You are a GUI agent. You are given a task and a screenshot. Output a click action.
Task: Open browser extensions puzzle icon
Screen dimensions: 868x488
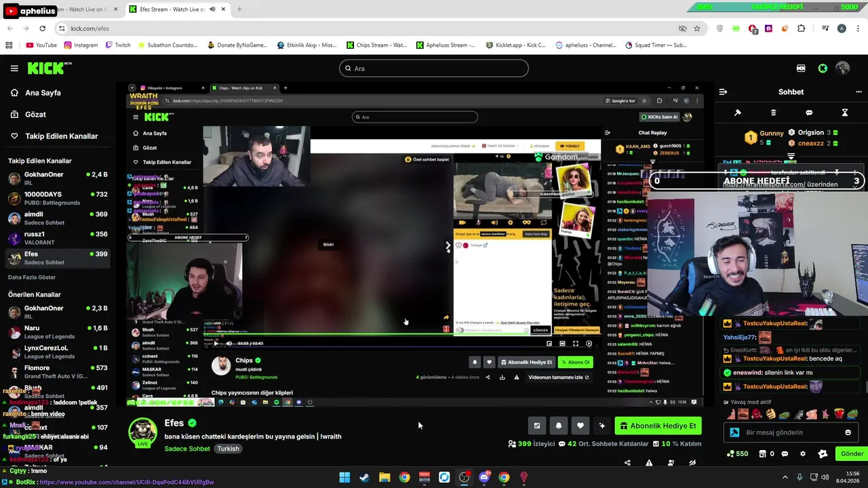click(x=801, y=28)
